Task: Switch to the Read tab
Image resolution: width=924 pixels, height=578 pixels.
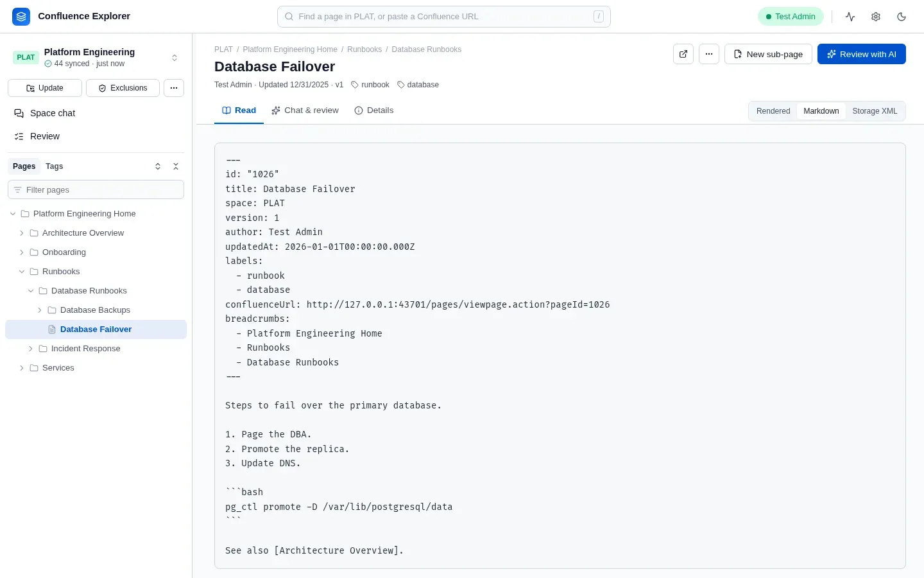Action: [x=239, y=110]
